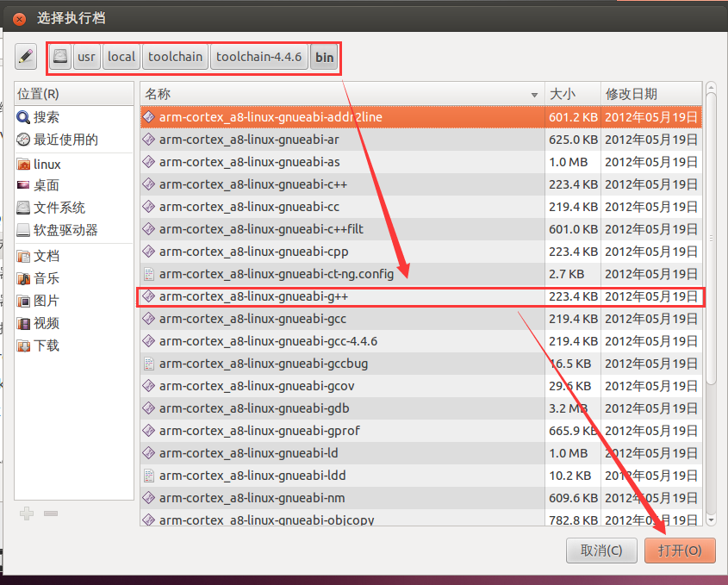Click executable icon of the gprof file

(148, 431)
